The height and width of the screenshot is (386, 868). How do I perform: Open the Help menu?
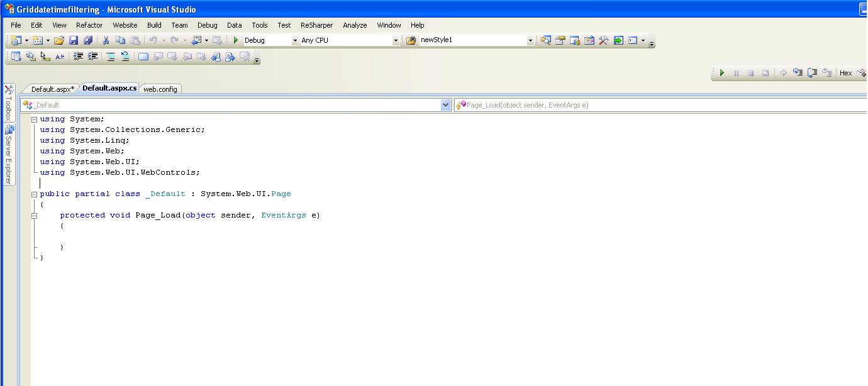point(417,25)
